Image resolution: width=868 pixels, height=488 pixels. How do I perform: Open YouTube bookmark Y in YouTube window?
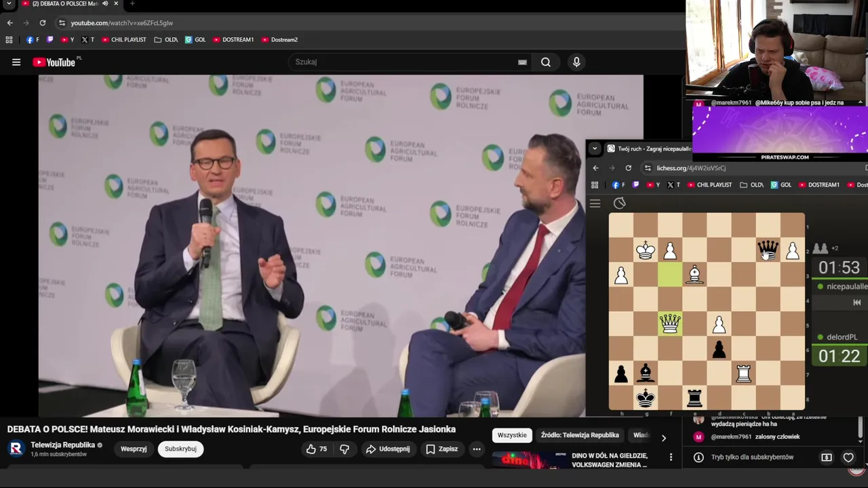coord(68,40)
